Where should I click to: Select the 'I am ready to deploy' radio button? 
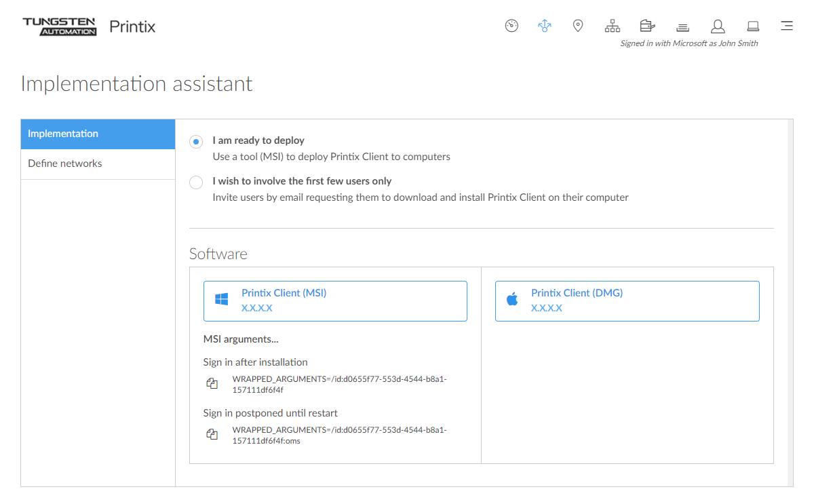point(196,141)
